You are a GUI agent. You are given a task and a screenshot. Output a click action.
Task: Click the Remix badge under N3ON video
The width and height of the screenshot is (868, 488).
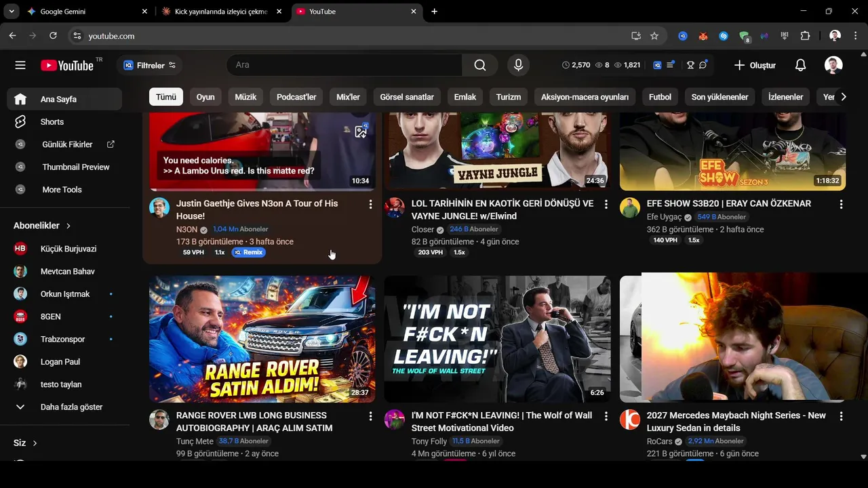pyautogui.click(x=248, y=252)
